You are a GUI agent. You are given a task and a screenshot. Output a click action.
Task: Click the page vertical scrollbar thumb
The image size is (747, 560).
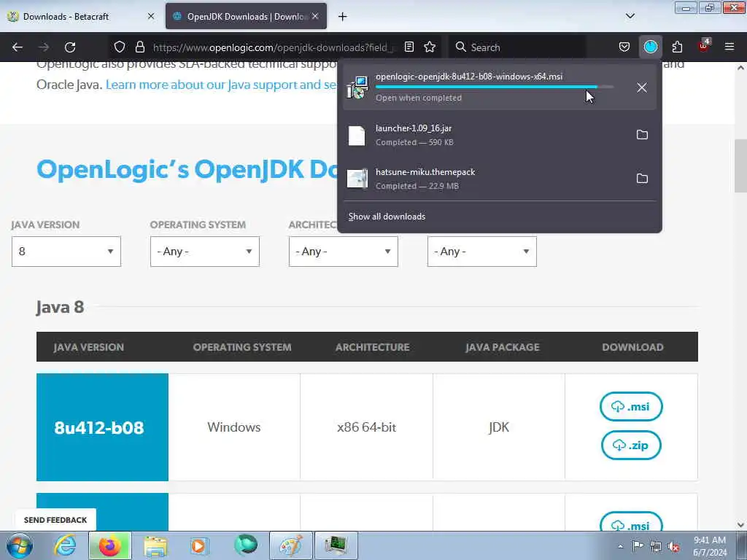pyautogui.click(x=740, y=167)
